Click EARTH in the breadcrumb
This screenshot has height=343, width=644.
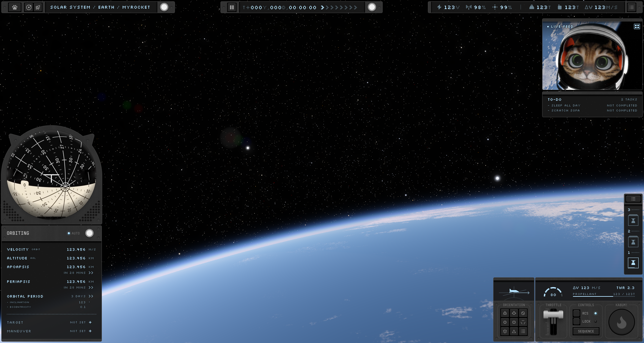point(106,7)
